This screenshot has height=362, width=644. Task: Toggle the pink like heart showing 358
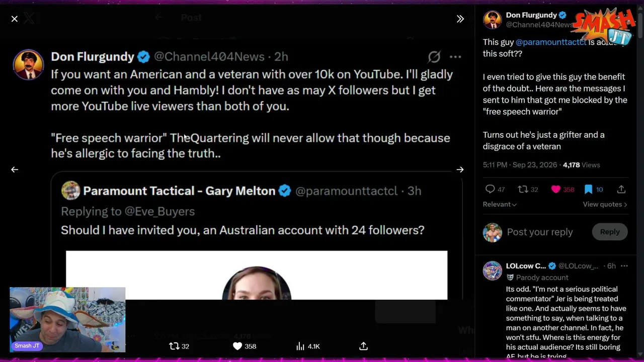tap(555, 189)
